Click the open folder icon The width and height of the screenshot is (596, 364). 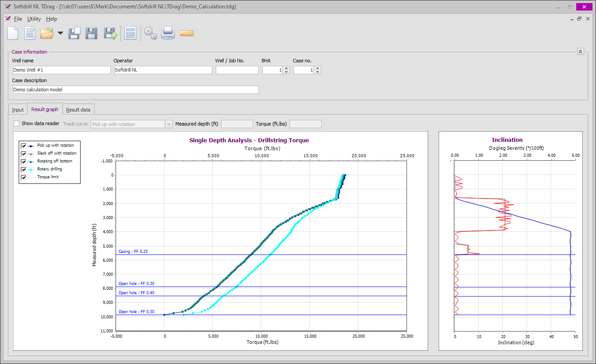tap(47, 33)
